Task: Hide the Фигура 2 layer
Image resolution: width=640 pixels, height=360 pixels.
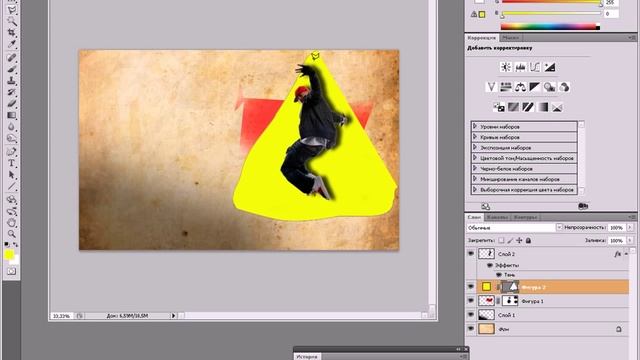Action: click(471, 287)
